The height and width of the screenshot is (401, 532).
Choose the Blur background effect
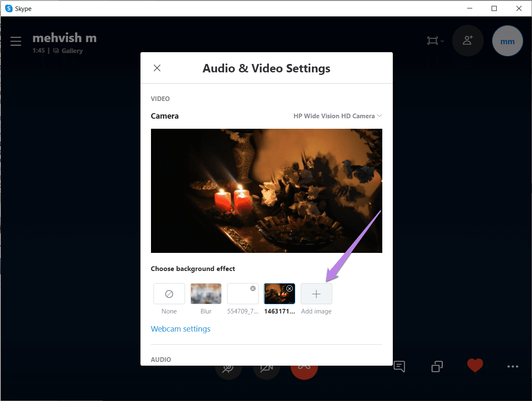tap(206, 294)
